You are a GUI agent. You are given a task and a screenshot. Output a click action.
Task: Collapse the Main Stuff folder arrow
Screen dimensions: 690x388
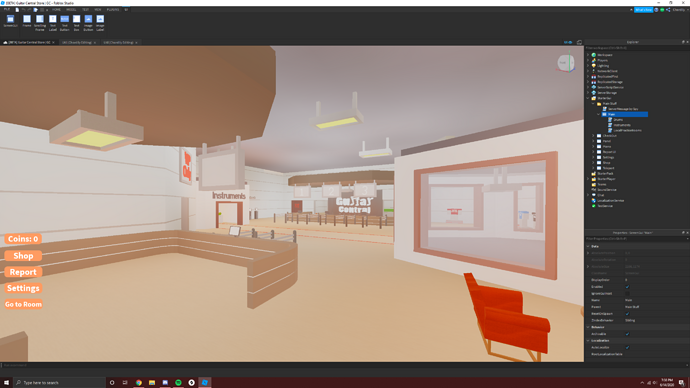[x=593, y=103]
